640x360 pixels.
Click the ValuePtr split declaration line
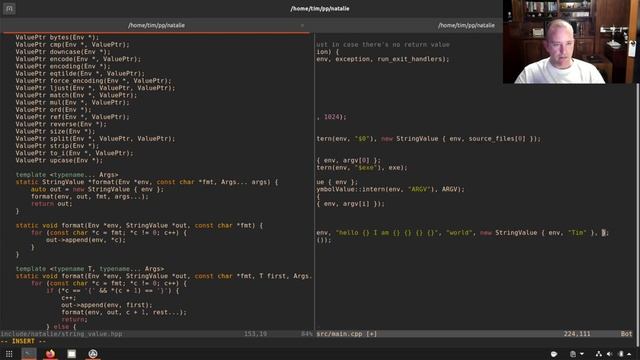95,139
